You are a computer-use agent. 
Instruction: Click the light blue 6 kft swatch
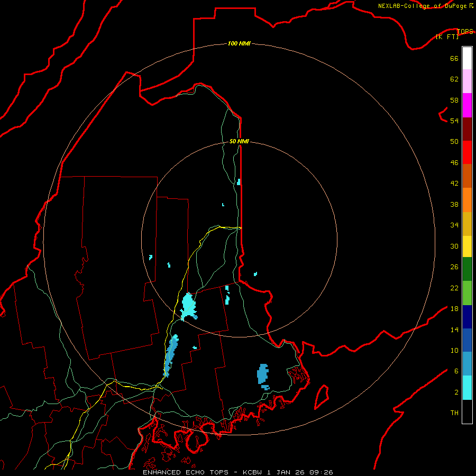click(x=467, y=364)
